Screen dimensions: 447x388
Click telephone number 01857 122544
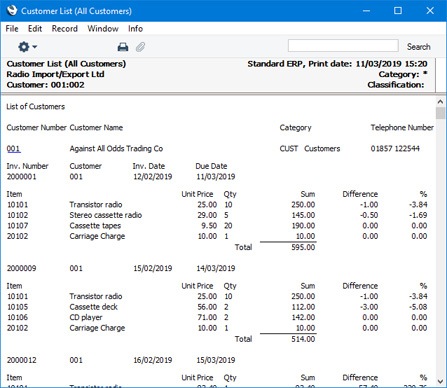(395, 149)
